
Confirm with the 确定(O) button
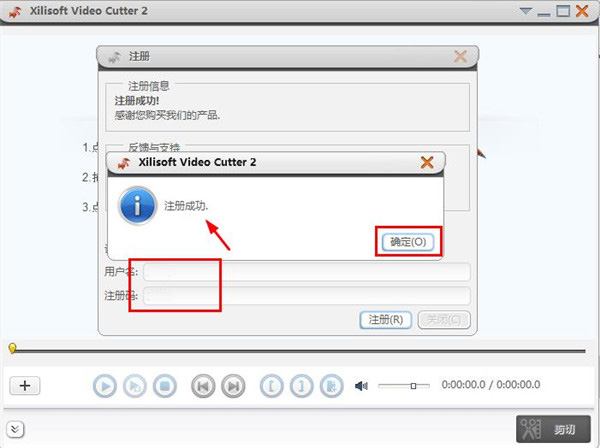point(408,242)
